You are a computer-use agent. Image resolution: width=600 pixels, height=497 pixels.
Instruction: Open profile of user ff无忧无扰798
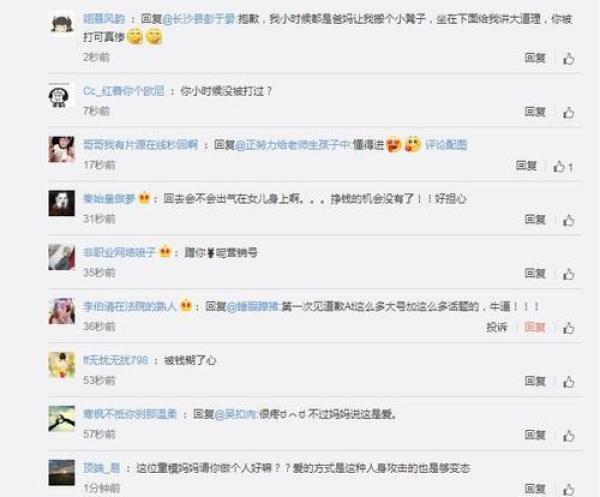[x=116, y=360]
